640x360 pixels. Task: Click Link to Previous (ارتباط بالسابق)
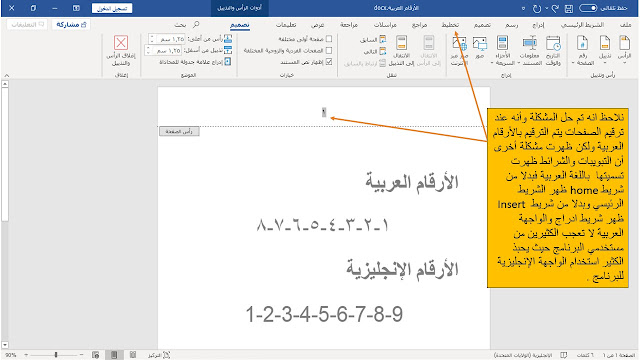click(364, 63)
